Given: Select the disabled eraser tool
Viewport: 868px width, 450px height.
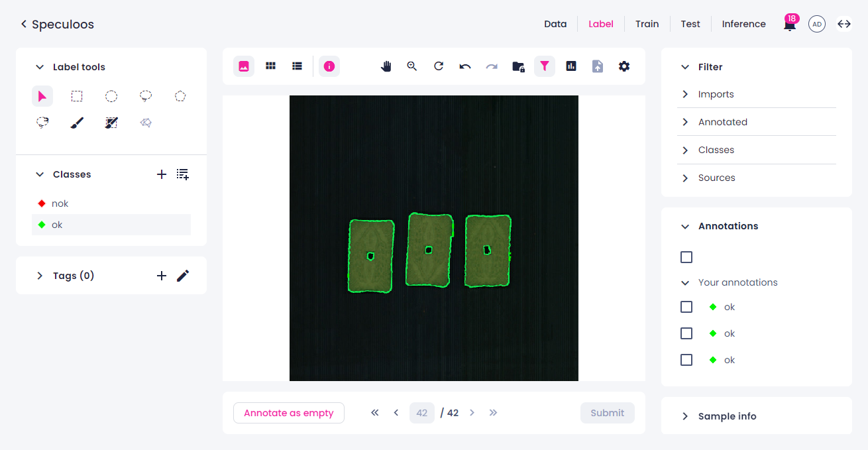Looking at the screenshot, I should [x=146, y=123].
